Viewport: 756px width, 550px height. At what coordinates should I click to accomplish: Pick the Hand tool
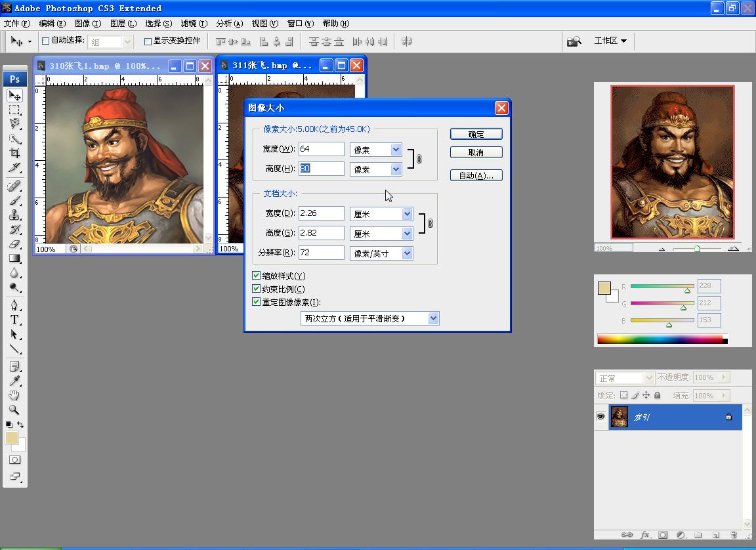click(x=14, y=395)
